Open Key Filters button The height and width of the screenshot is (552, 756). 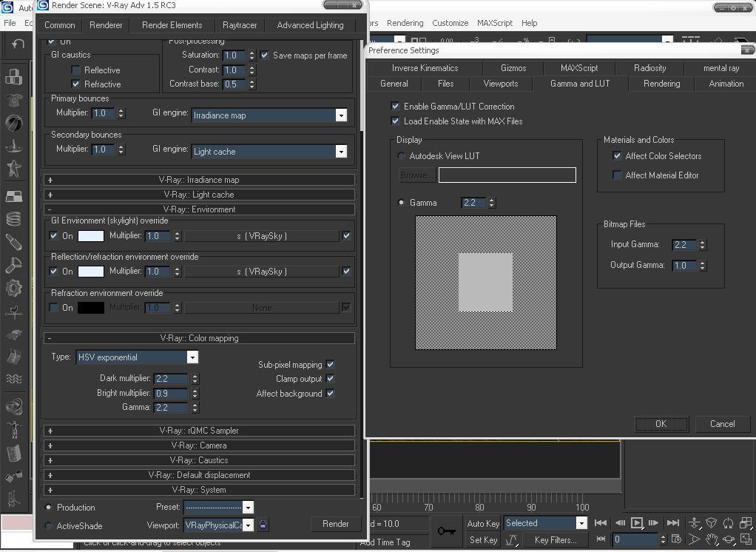point(556,540)
